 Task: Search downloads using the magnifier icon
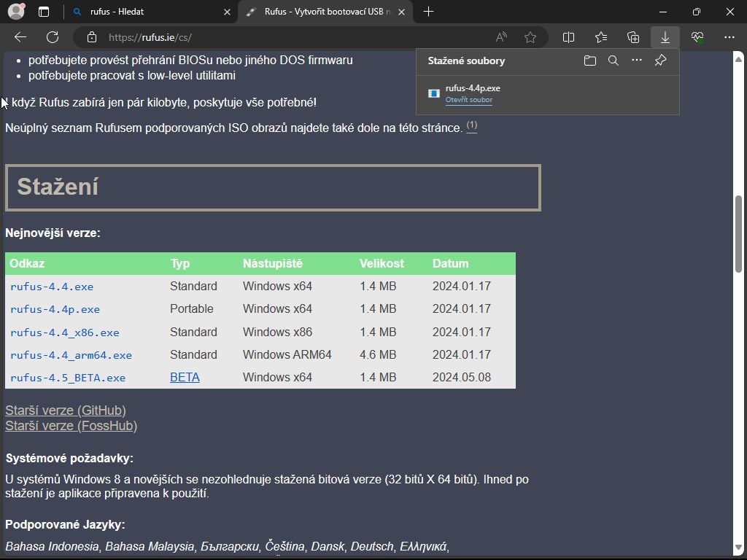coord(614,61)
